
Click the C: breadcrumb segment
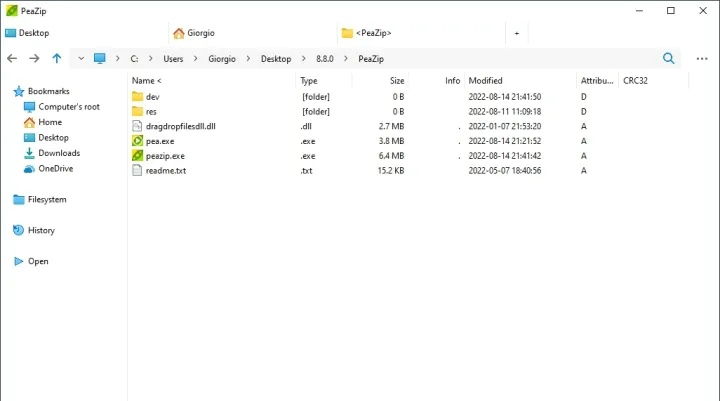[134, 59]
